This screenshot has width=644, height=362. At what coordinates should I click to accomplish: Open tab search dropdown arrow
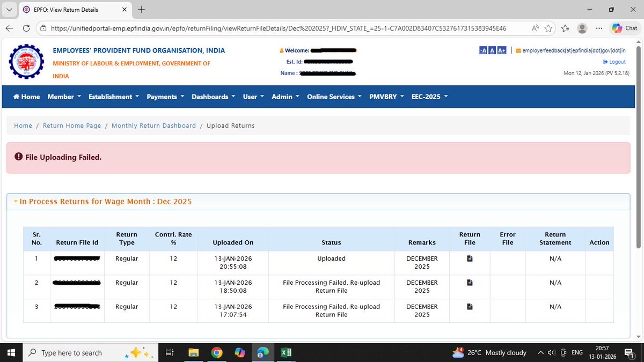click(x=9, y=9)
